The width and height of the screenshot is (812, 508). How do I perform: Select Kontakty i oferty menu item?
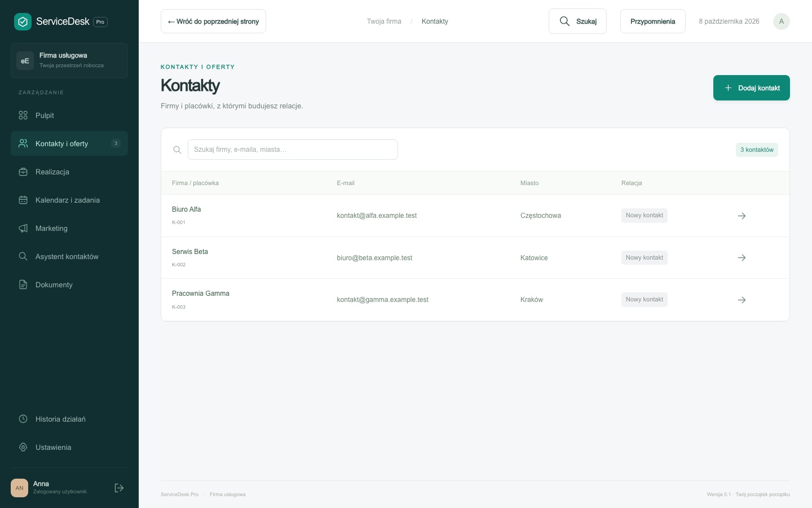coord(69,143)
